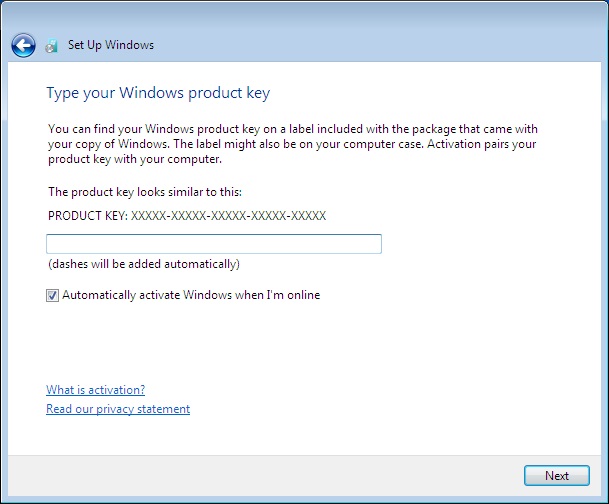Image resolution: width=609 pixels, height=504 pixels.
Task: Click the 'Automatically activate Windows when I'm online' label
Action: pos(190,295)
